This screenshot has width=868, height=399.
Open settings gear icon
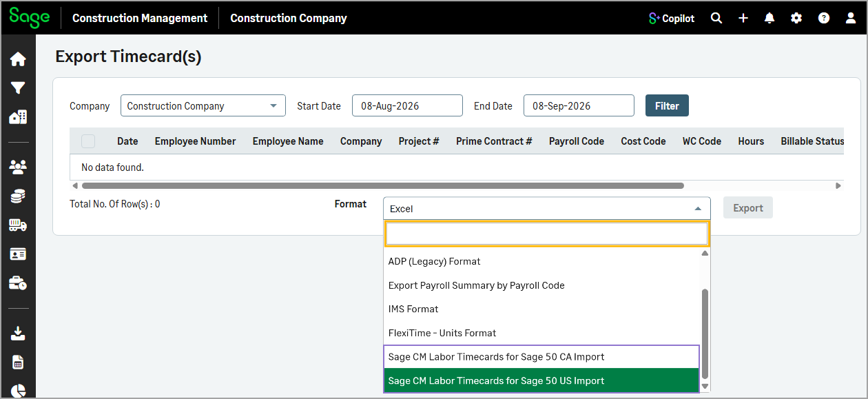coord(796,19)
